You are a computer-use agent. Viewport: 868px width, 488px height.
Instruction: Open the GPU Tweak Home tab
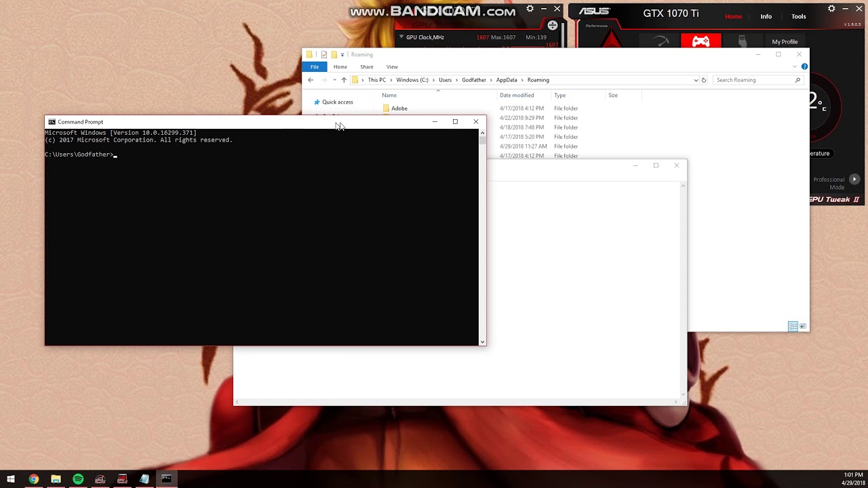click(x=733, y=16)
